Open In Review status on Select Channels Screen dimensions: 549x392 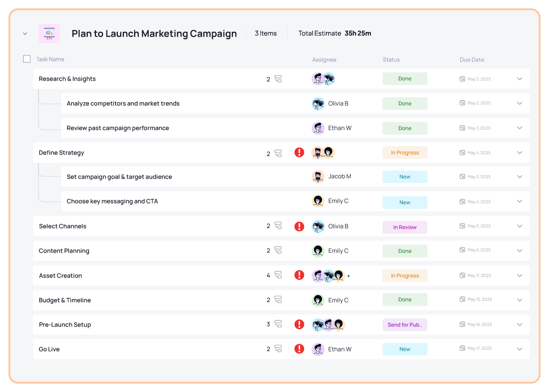coord(405,227)
